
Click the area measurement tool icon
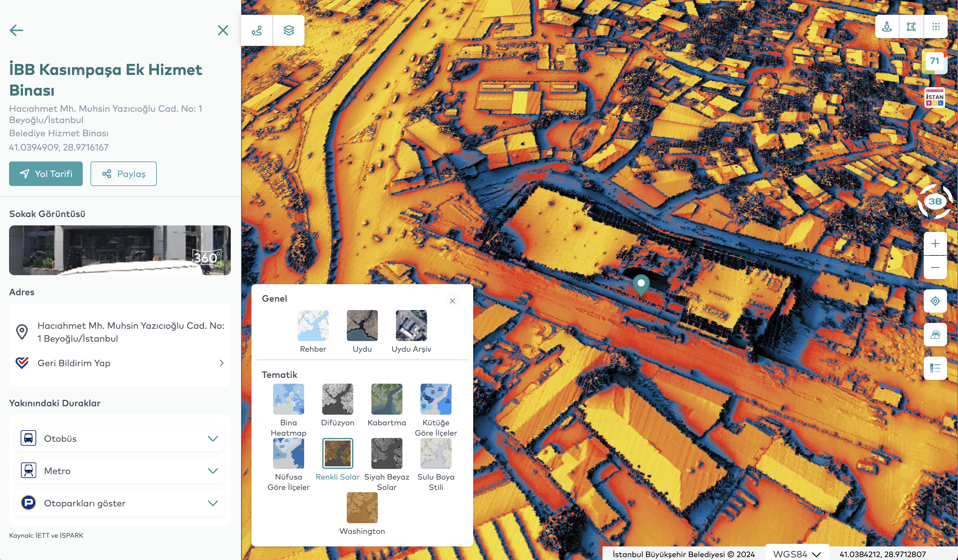click(911, 26)
